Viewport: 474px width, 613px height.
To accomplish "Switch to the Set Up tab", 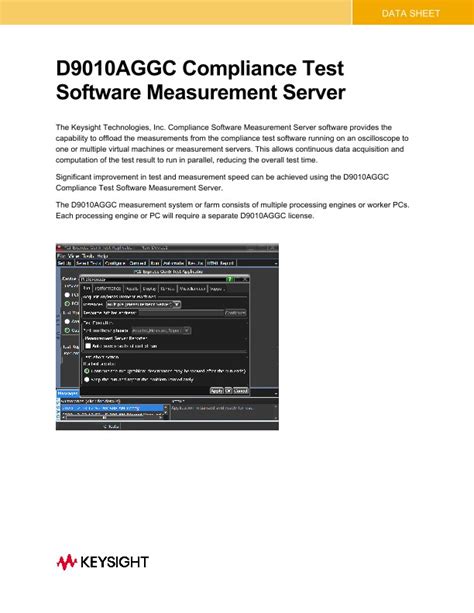I will coord(65,263).
